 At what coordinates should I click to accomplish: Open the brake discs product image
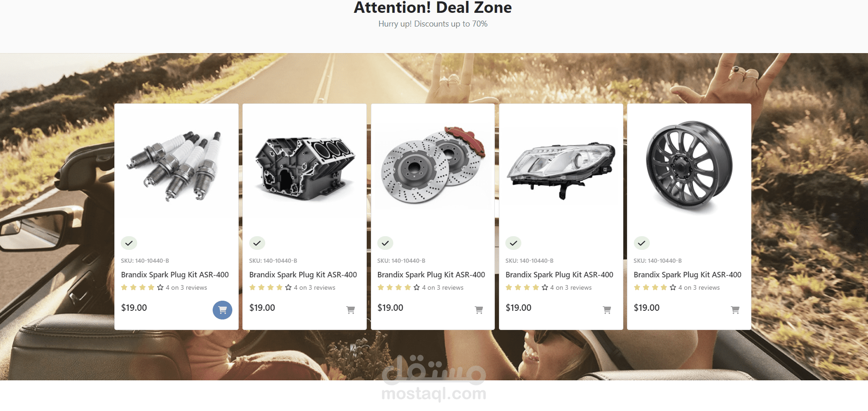click(x=432, y=165)
